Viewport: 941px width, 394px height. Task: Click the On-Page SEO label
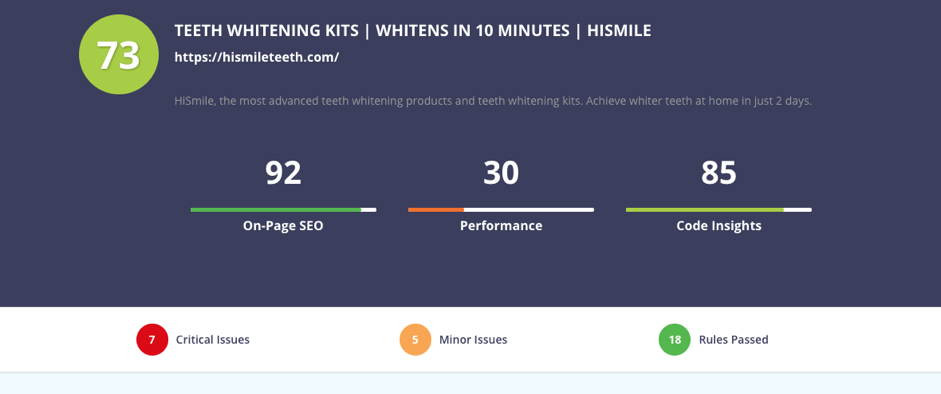(283, 226)
